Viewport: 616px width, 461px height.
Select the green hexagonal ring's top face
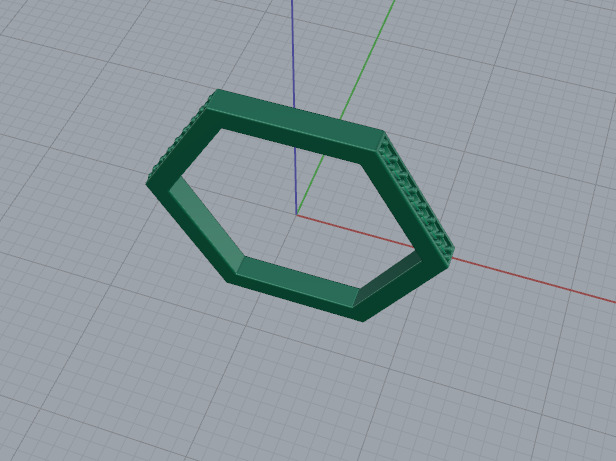tap(294, 120)
